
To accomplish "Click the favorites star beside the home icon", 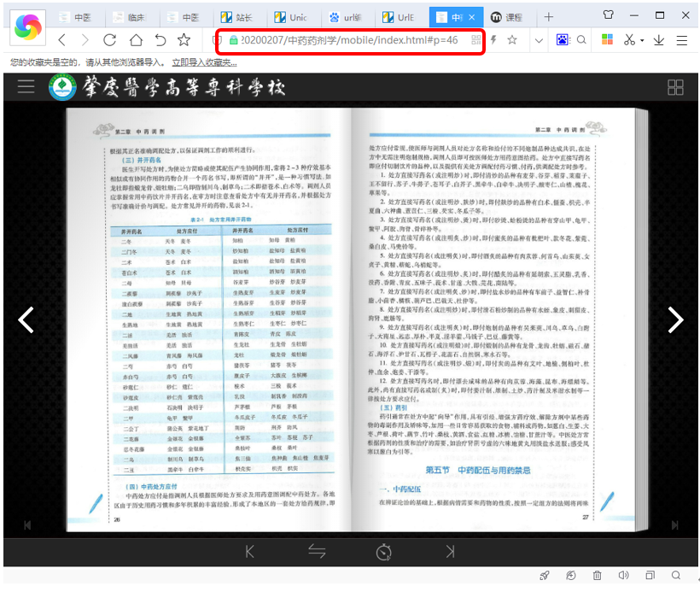I will point(184,40).
